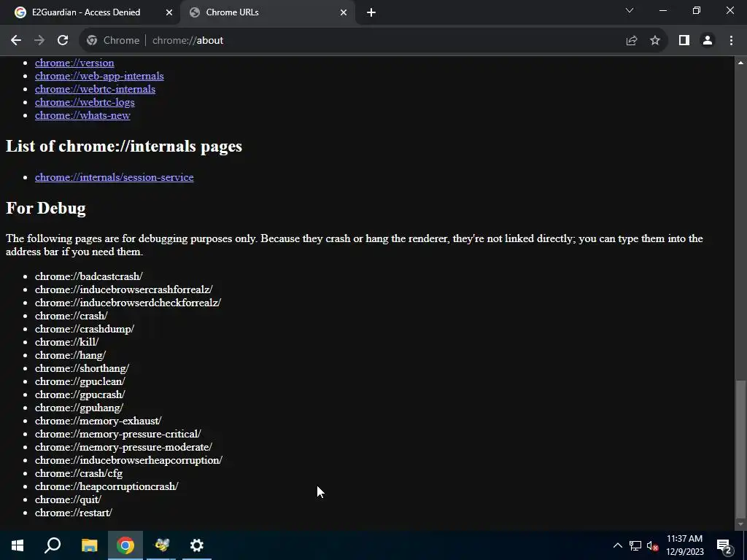Image resolution: width=747 pixels, height=560 pixels.
Task: Go back to the previous page
Action: pos(16,41)
